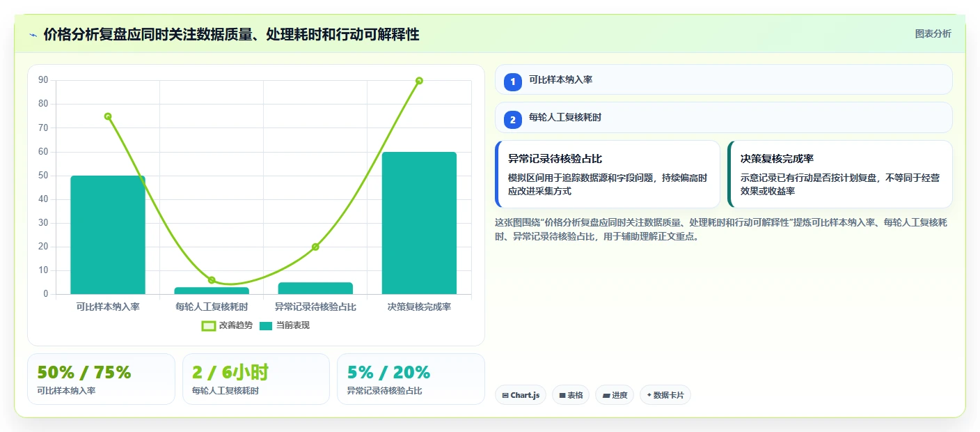Click the green 改善趋势 legend swatch
The image size is (980, 432).
[x=208, y=325]
